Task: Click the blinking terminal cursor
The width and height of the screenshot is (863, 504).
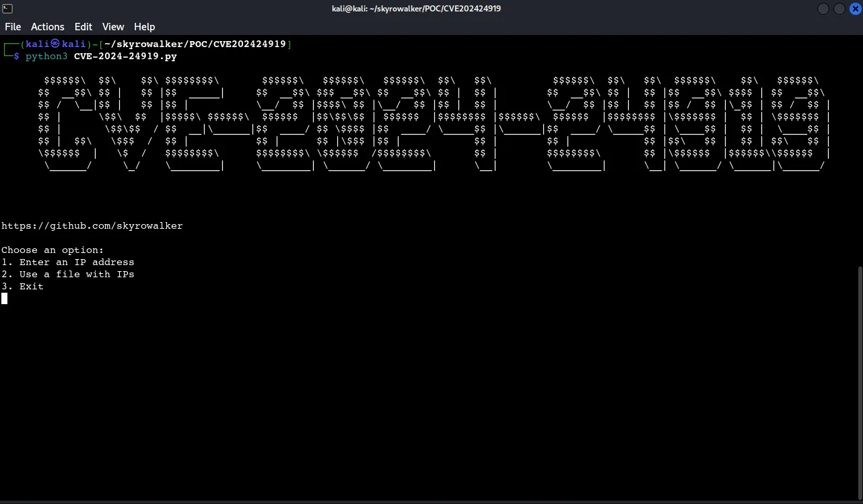Action: tap(4, 299)
